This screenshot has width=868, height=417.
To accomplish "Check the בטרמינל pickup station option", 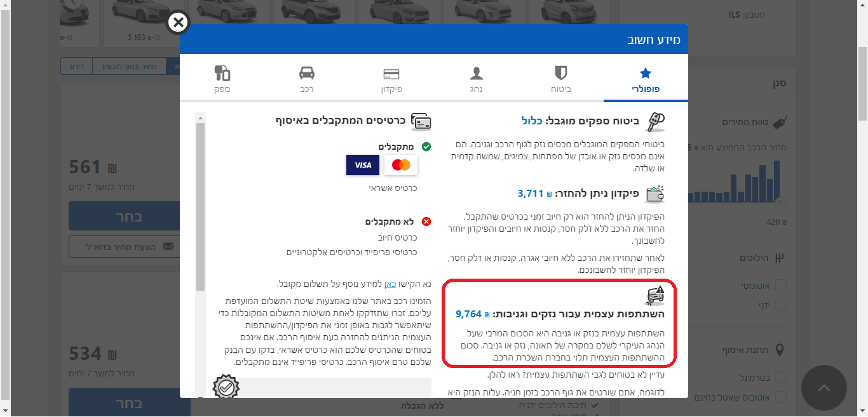I will click(x=780, y=376).
